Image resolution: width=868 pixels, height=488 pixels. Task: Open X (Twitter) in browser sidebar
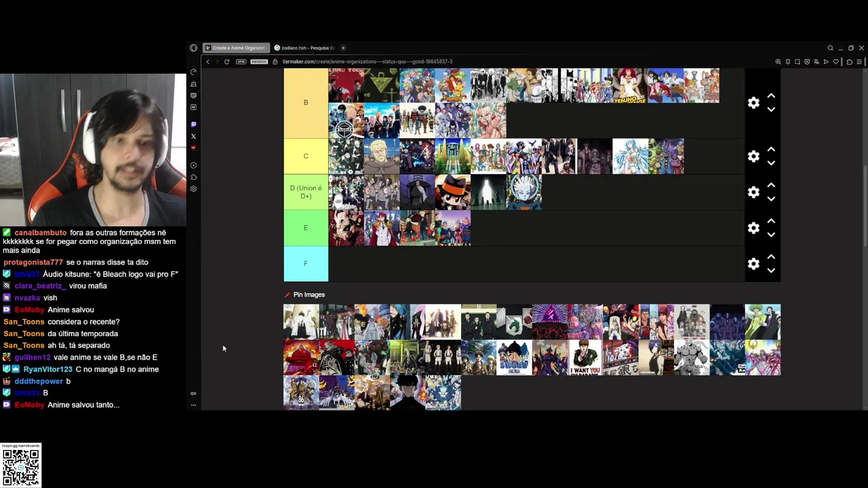[x=193, y=136]
